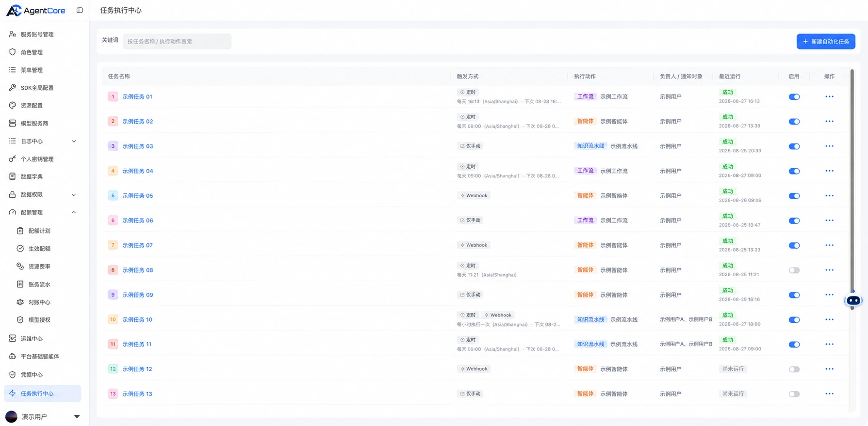Click the AgentCore logo
Viewport: 868px width, 426px height.
coord(35,10)
